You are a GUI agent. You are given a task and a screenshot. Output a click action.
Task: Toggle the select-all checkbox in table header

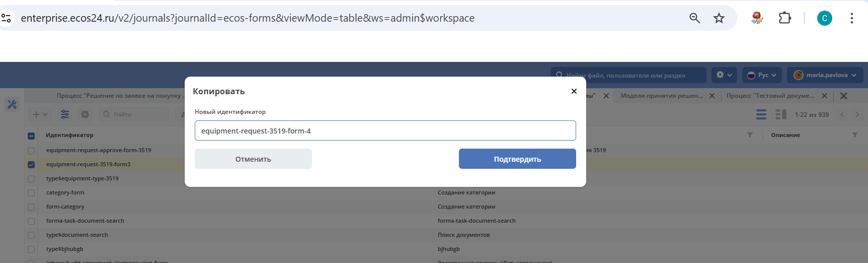pyautogui.click(x=31, y=136)
